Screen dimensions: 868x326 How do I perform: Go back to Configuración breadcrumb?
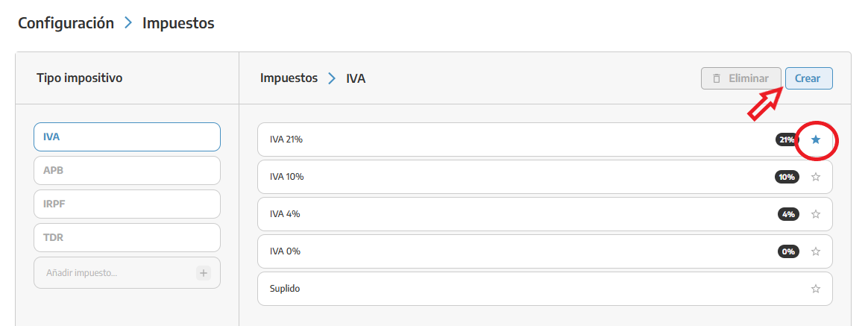point(66,23)
